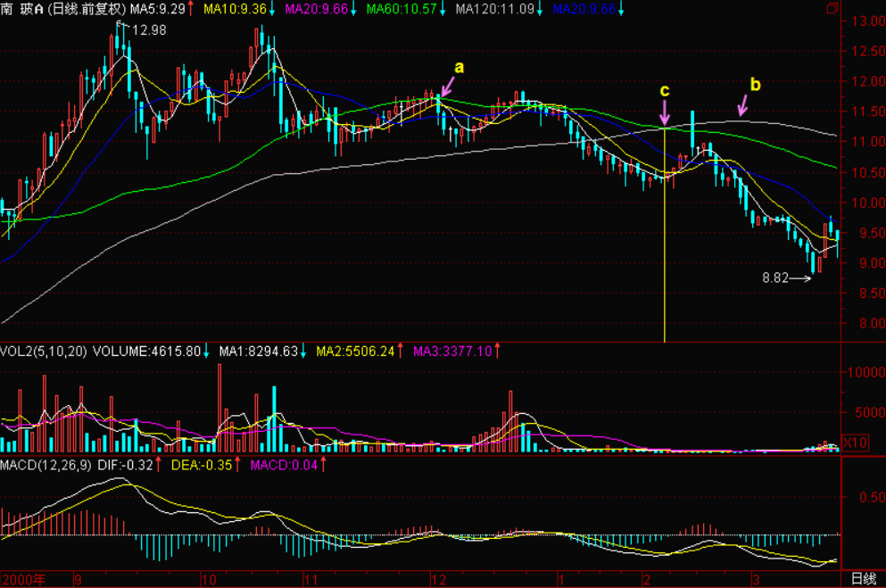The image size is (886, 588).
Task: Click the pink arrow below annotation a
Action: (x=447, y=87)
